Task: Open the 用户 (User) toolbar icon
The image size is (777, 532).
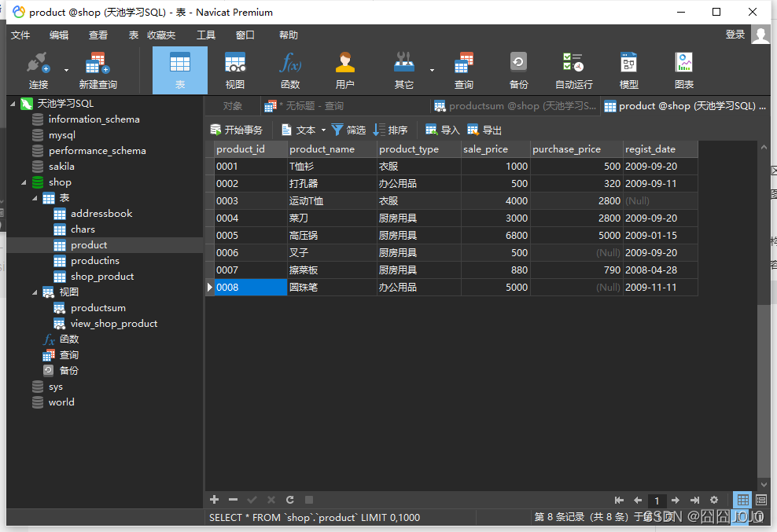Action: (345, 71)
